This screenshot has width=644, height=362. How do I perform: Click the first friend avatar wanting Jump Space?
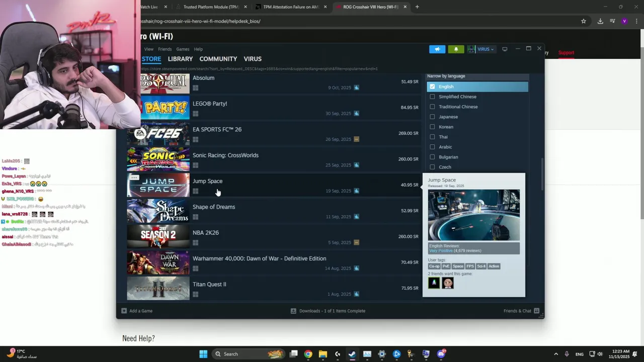434,283
